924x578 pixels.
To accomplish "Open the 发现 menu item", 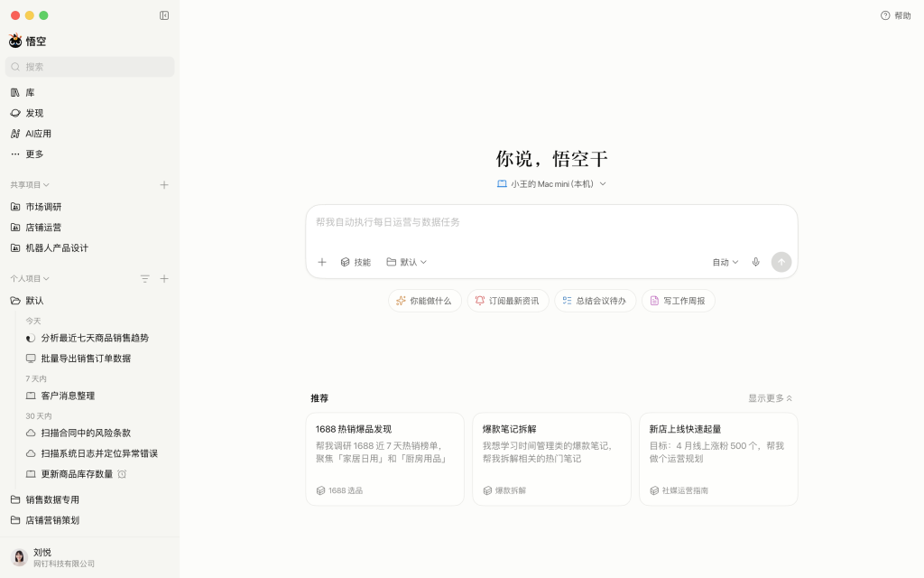I will (x=89, y=113).
